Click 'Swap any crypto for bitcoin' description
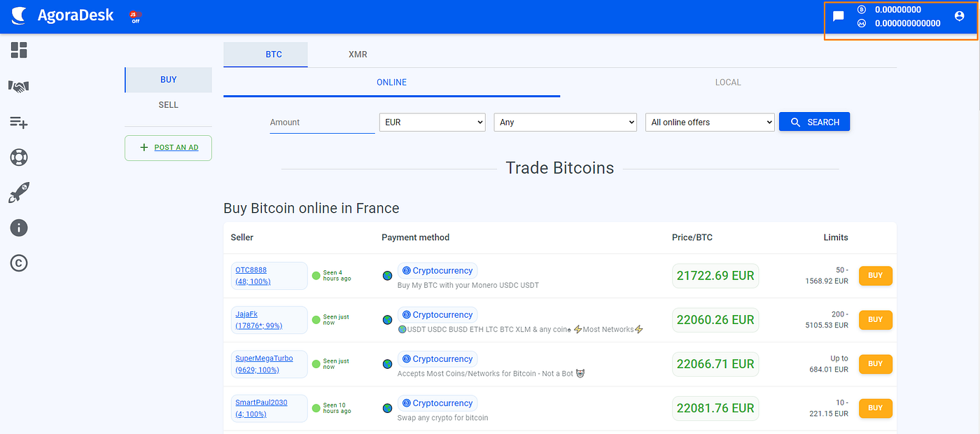 point(443,418)
